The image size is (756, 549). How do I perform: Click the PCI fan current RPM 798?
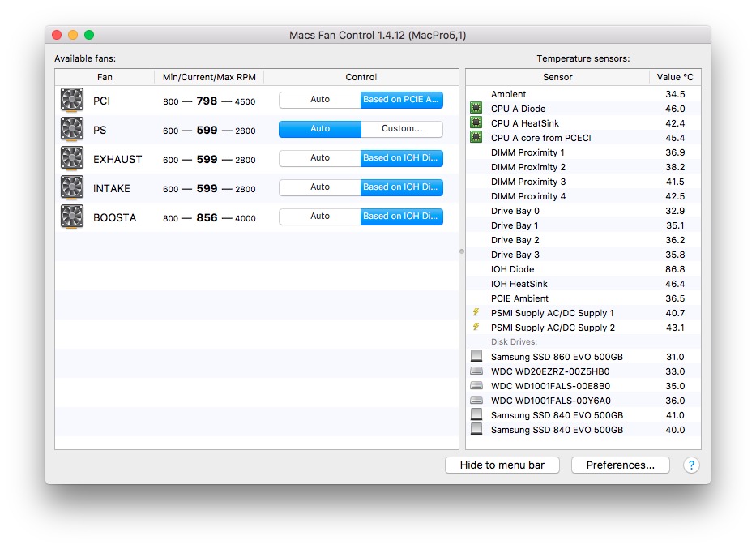click(207, 101)
